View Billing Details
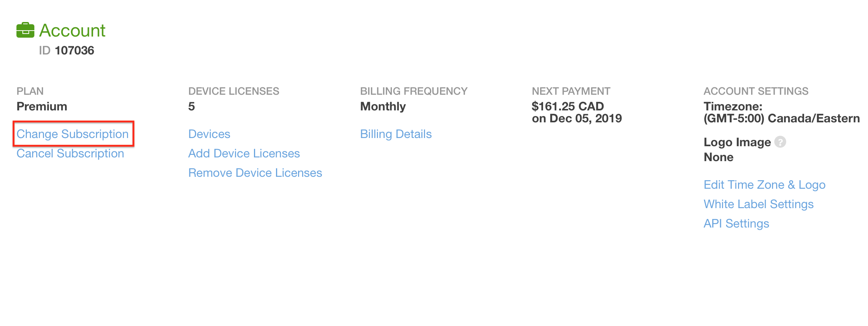Screen dimensions: 868x326 click(x=396, y=134)
